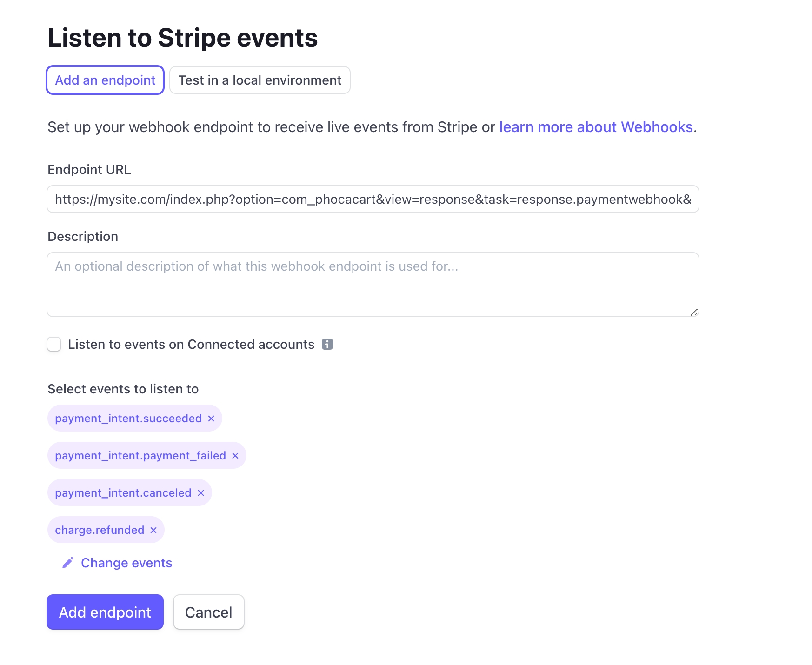812x665 pixels.
Task: Click the payment_intent.canceled event label
Action: coord(123,493)
